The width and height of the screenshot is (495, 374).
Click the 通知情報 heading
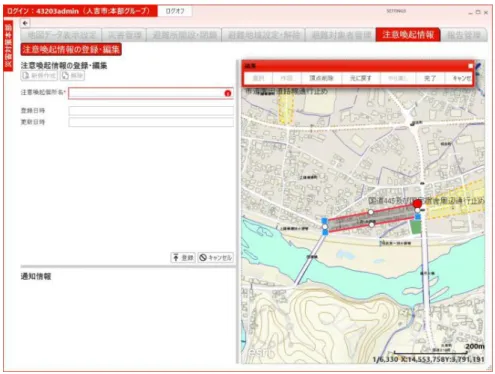(36, 276)
